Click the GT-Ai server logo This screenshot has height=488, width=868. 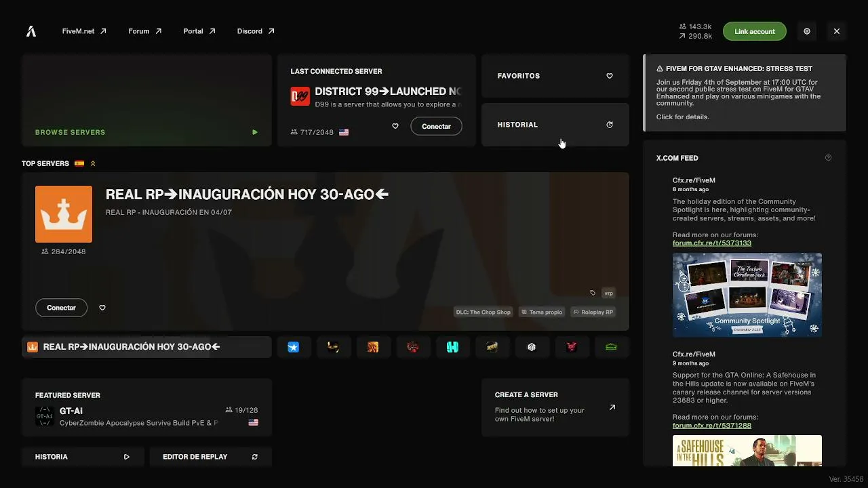point(44,416)
